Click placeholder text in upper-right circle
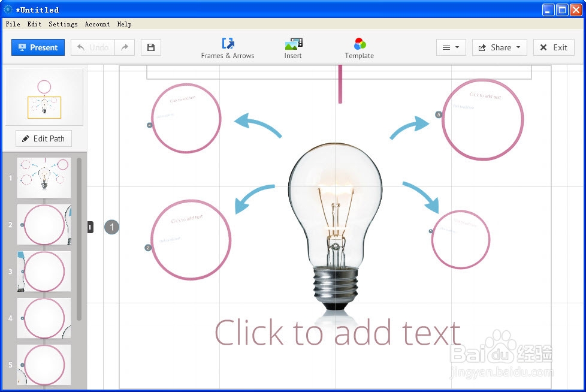586x392 pixels. (x=485, y=96)
